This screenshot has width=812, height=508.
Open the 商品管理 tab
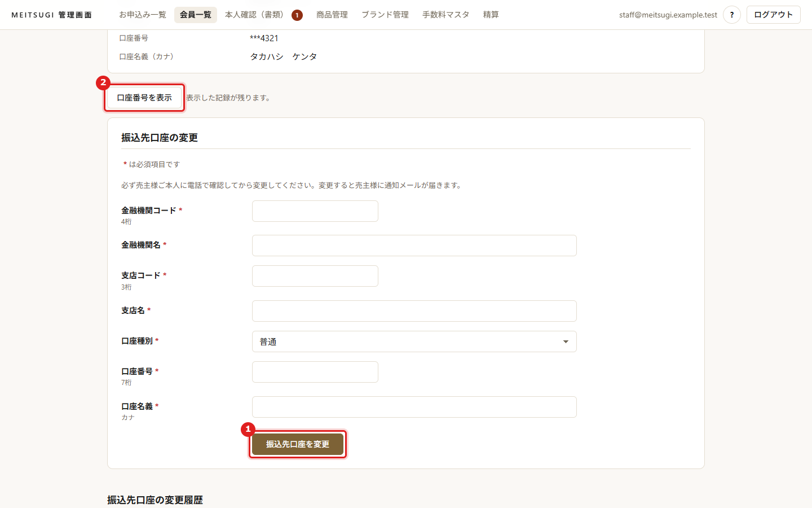(x=332, y=15)
